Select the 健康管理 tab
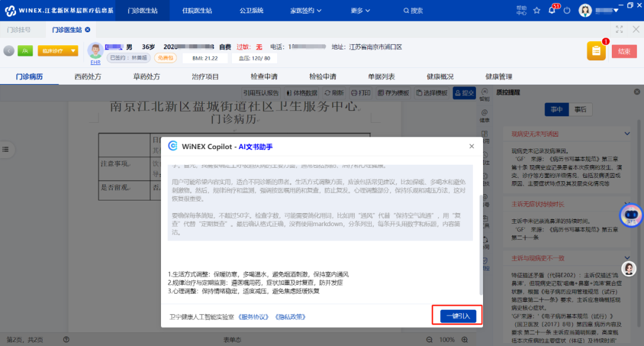Screen dimensions: 644x346 (499, 77)
